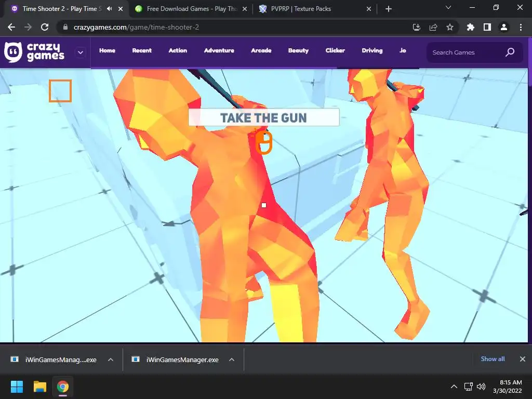This screenshot has width=532, height=399.
Task: Go forward to next page
Action: point(28,27)
